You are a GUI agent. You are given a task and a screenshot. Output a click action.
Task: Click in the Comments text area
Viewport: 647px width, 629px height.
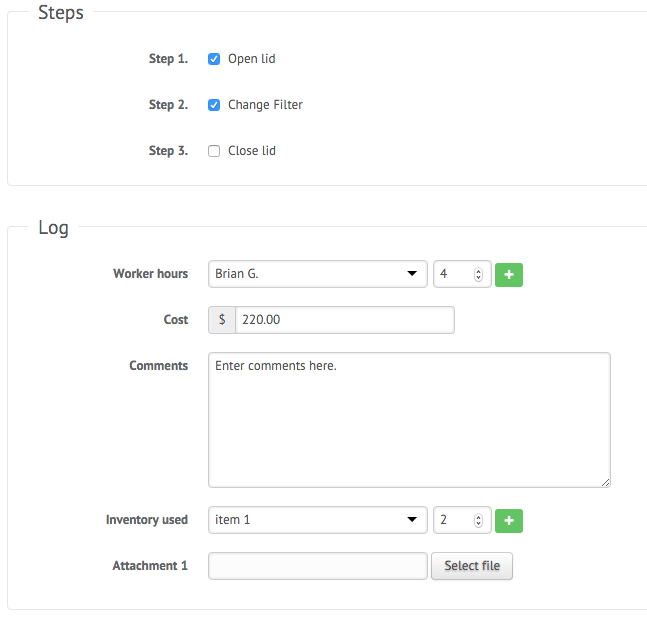409,420
